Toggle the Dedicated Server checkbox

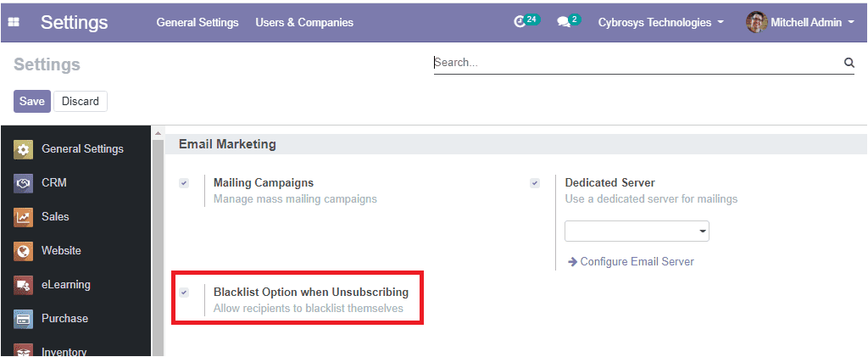point(535,183)
